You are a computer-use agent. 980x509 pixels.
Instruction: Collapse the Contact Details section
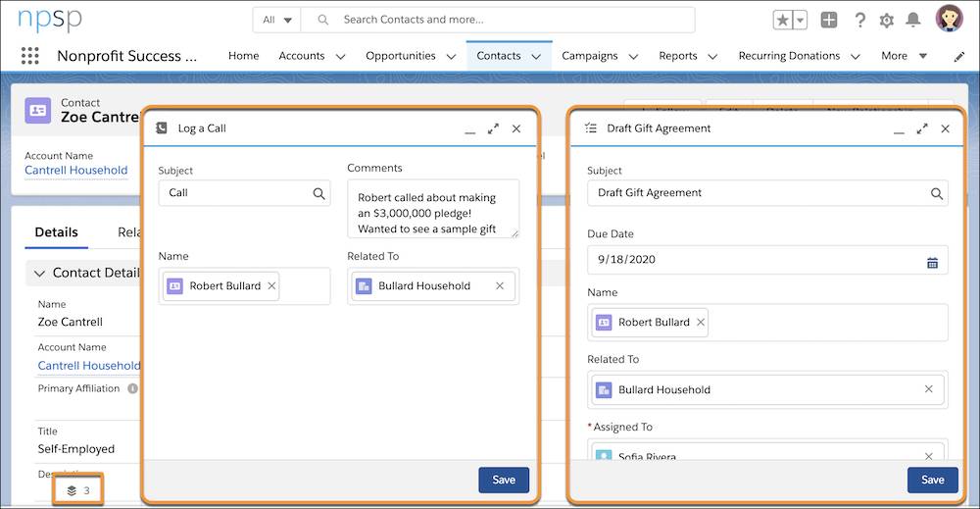39,274
